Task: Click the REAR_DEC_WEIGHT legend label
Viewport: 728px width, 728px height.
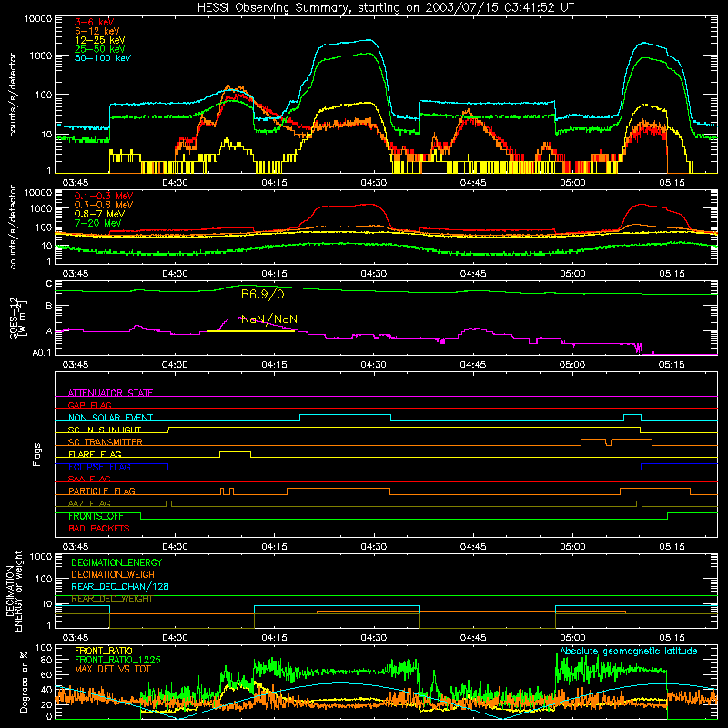Action: pyautogui.click(x=112, y=599)
